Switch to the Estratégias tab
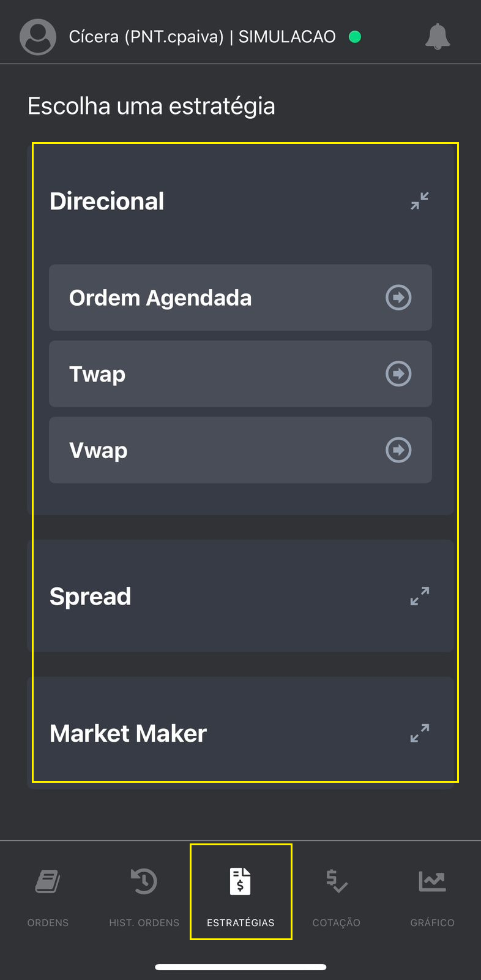 pyautogui.click(x=240, y=892)
